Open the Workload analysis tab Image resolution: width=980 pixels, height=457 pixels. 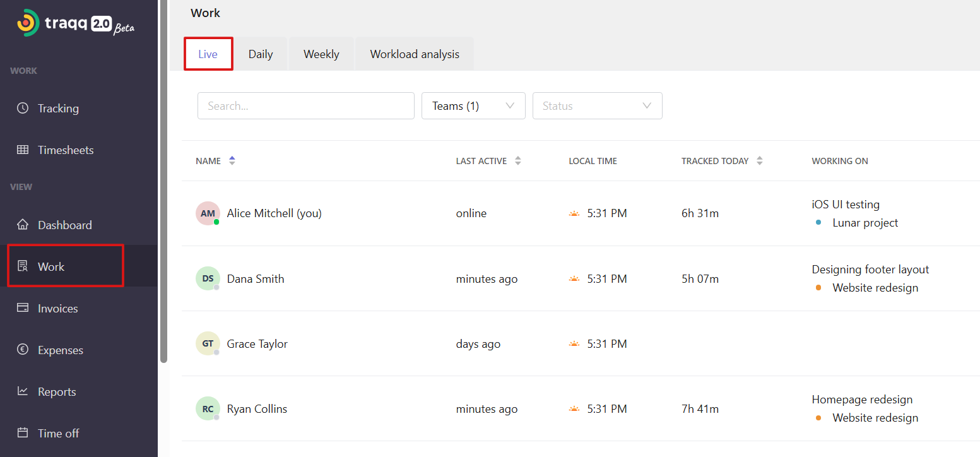tap(415, 54)
